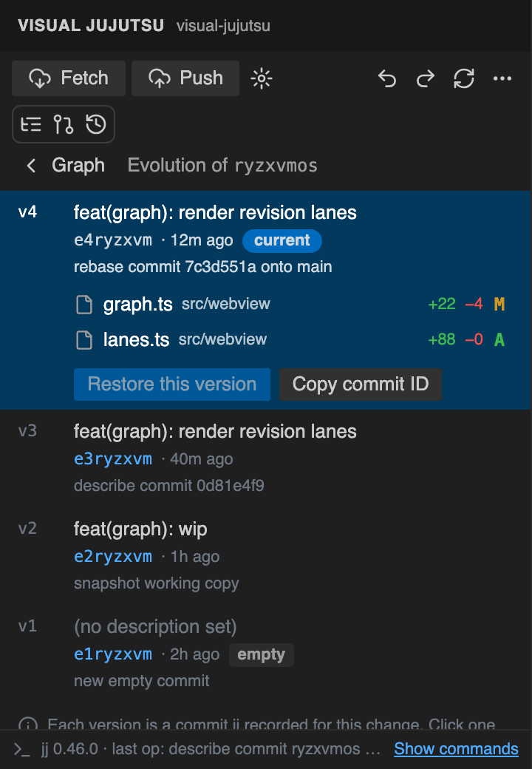Switch to the pull request branch view icon
Screen dimensions: 532x769
pyautogui.click(x=64, y=124)
